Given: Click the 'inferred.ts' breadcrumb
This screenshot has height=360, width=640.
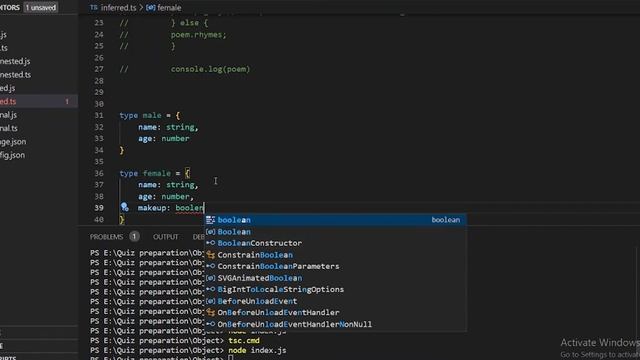Looking at the screenshot, I should pyautogui.click(x=118, y=8).
